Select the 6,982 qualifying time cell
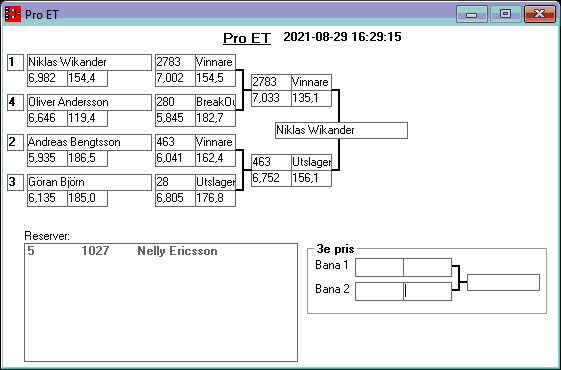Image resolution: width=561 pixels, height=370 pixels. [48, 78]
